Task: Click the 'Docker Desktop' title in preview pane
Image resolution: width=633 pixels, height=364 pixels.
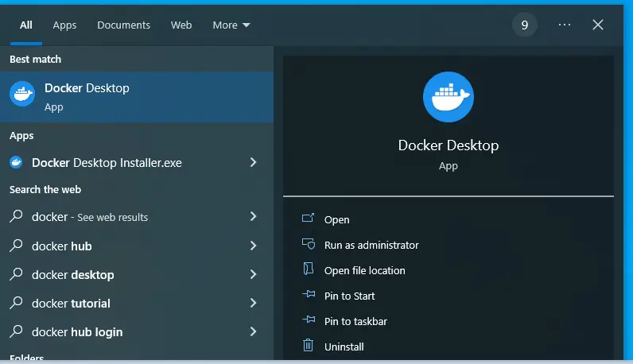Action: tap(448, 145)
